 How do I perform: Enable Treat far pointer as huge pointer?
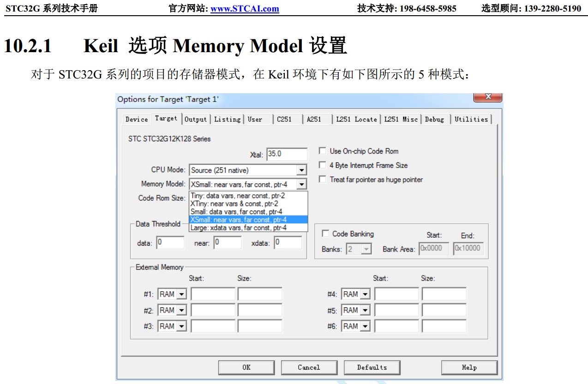pyautogui.click(x=323, y=180)
